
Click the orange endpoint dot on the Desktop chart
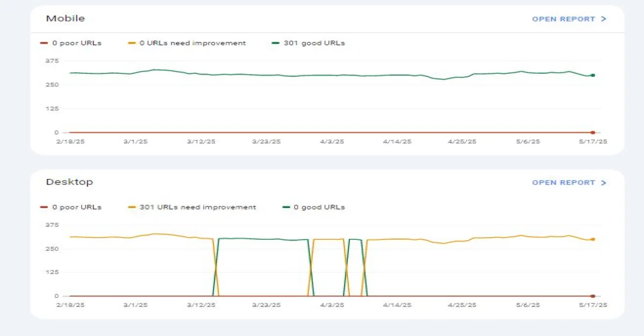[x=592, y=239]
